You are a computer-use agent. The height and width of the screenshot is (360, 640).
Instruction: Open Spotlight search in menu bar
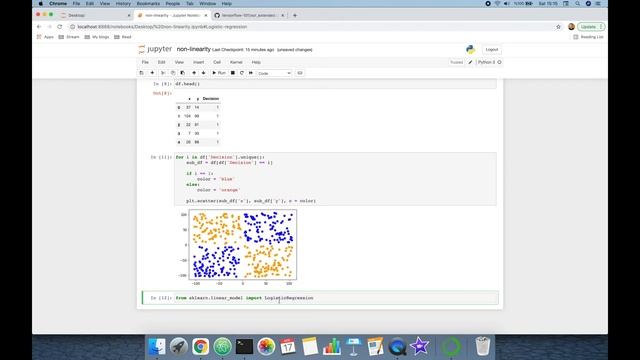pos(578,4)
